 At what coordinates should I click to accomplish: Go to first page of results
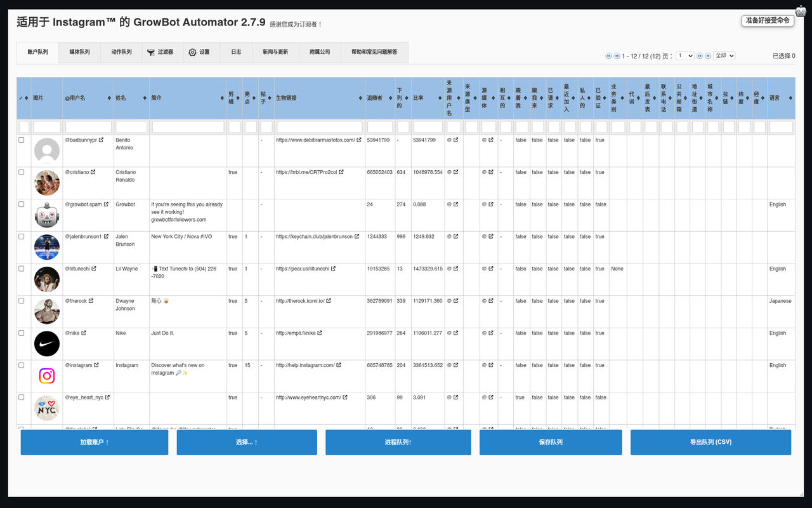tap(609, 56)
